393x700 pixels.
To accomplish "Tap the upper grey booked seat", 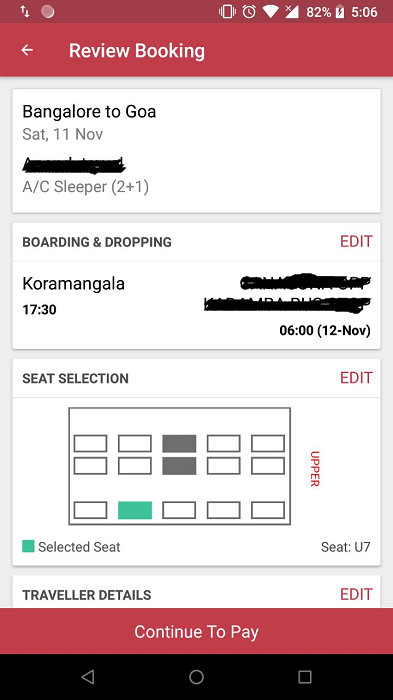I will point(179,443).
